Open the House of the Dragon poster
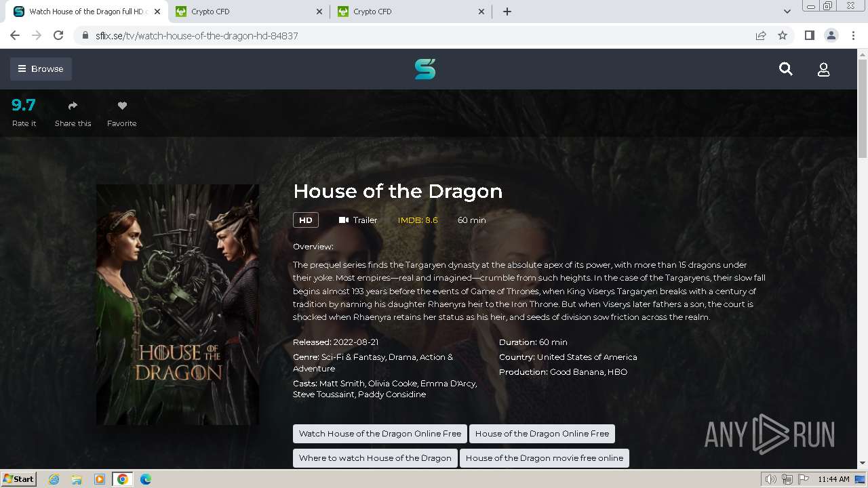868x488 pixels. coord(178,304)
